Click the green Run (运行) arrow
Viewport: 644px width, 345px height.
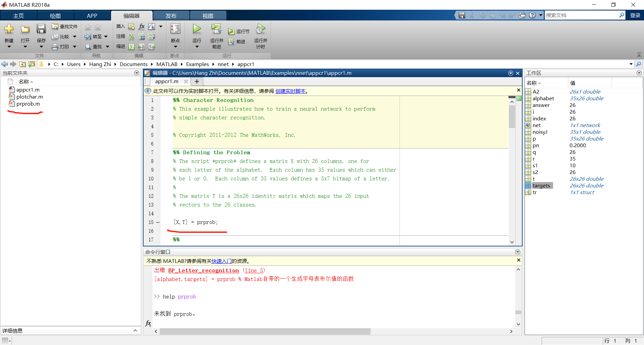[x=197, y=29]
